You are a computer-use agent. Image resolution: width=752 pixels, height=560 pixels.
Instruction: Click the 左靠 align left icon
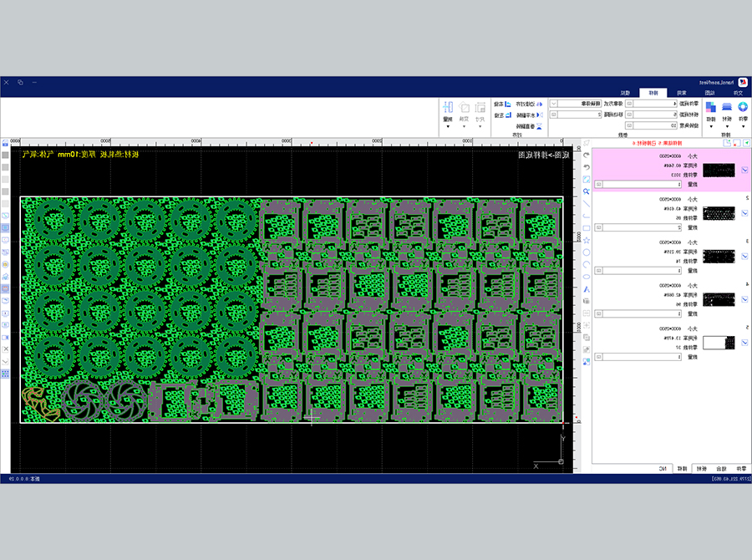508,115
